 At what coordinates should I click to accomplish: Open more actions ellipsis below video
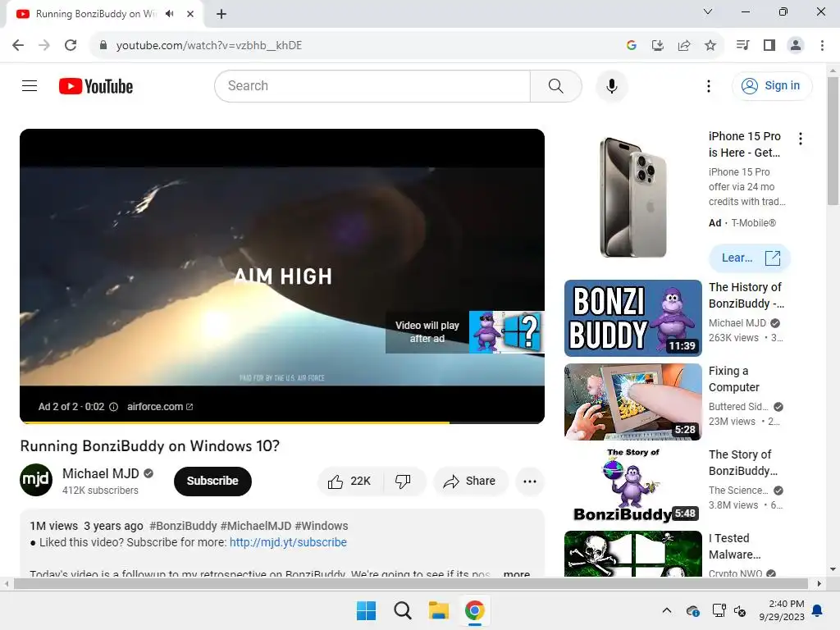[530, 481]
